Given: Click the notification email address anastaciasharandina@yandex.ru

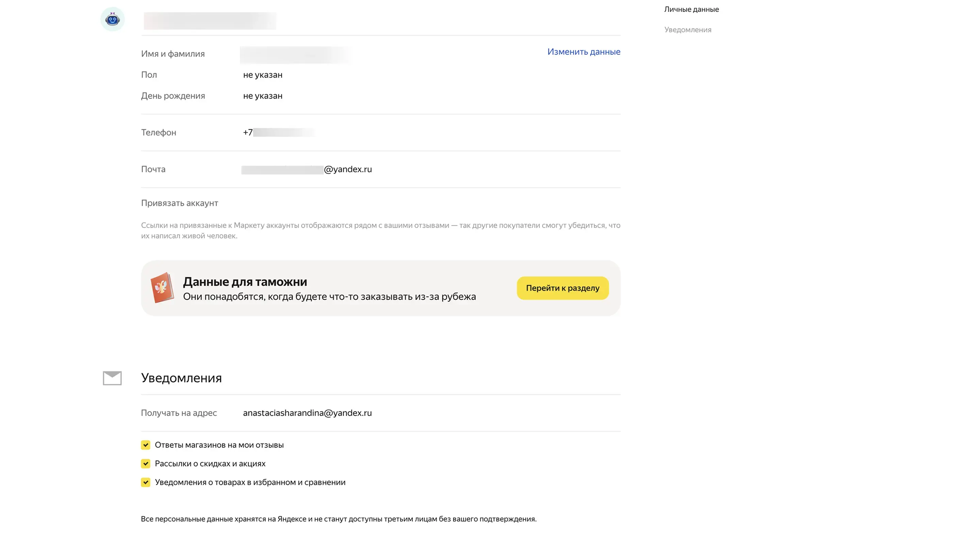Looking at the screenshot, I should click(307, 413).
